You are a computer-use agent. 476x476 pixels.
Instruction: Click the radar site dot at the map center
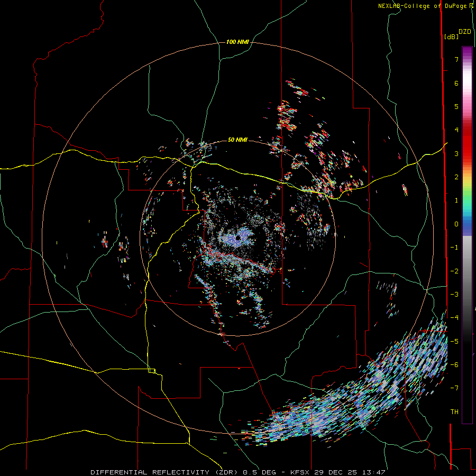click(x=238, y=238)
